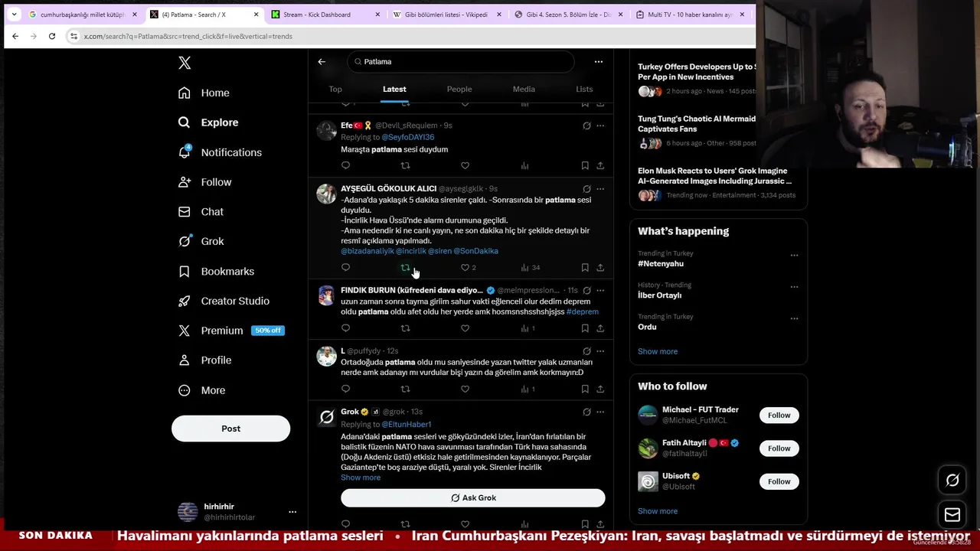Click the Patlama search field

[x=461, y=62]
